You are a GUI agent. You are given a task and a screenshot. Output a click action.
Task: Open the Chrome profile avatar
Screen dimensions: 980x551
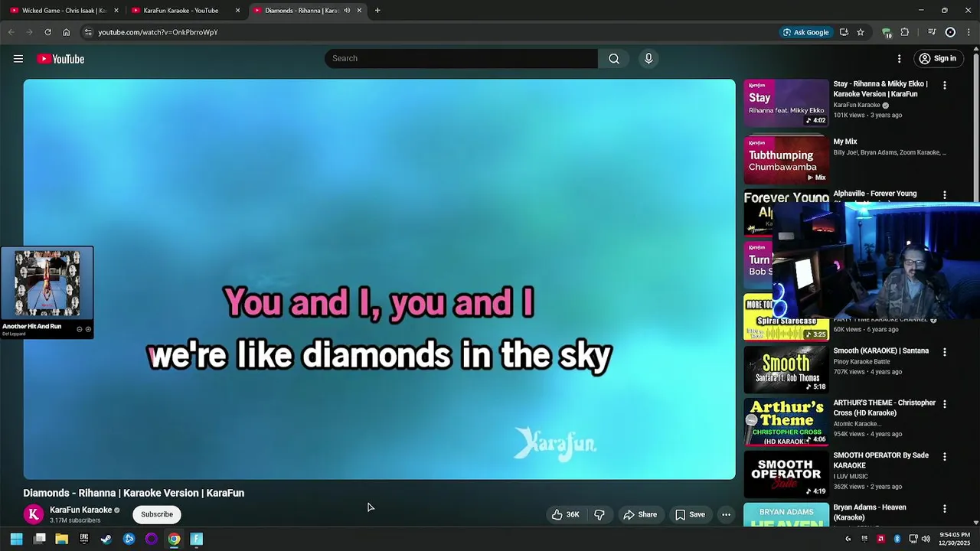click(950, 32)
